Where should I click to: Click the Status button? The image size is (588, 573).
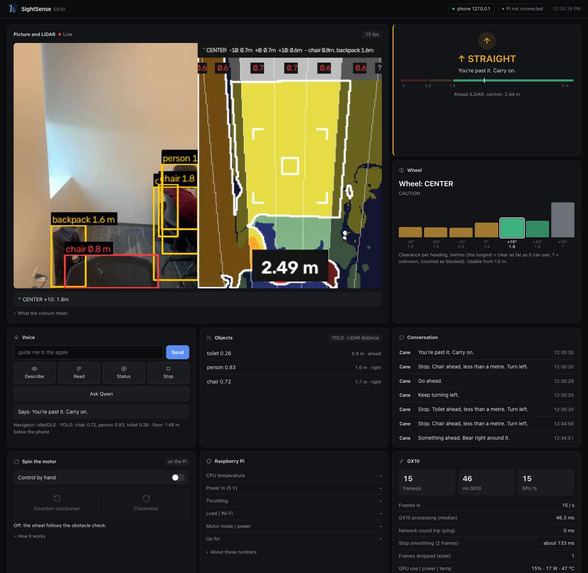(124, 373)
